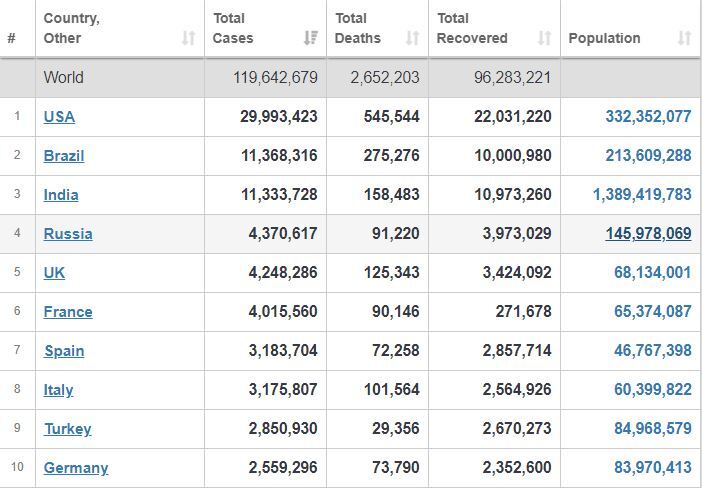Screen dimensions: 703x488
Task: Follow the Russia link
Action: tap(68, 234)
